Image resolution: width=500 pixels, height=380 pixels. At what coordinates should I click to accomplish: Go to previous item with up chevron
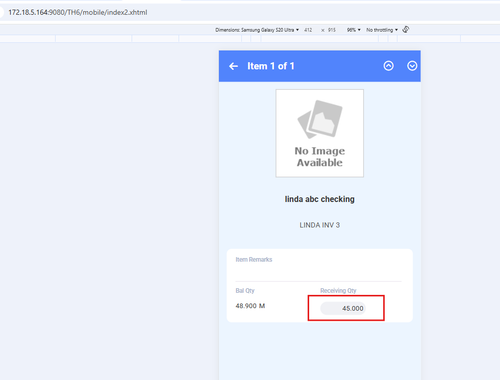tap(388, 66)
